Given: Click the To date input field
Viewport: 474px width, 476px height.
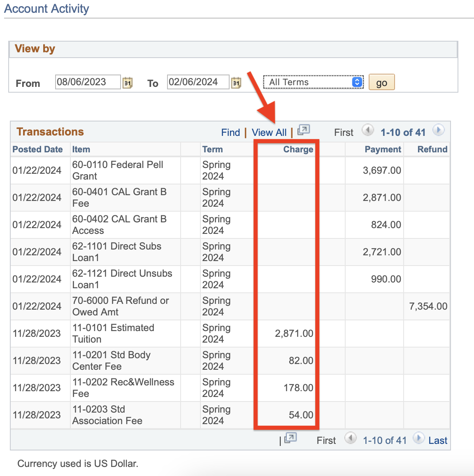Looking at the screenshot, I should click(198, 82).
